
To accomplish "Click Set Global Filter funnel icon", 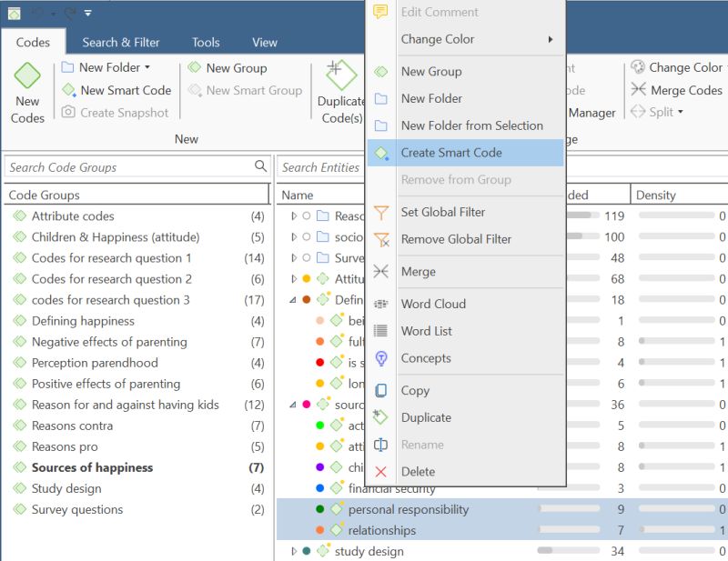I will click(380, 213).
